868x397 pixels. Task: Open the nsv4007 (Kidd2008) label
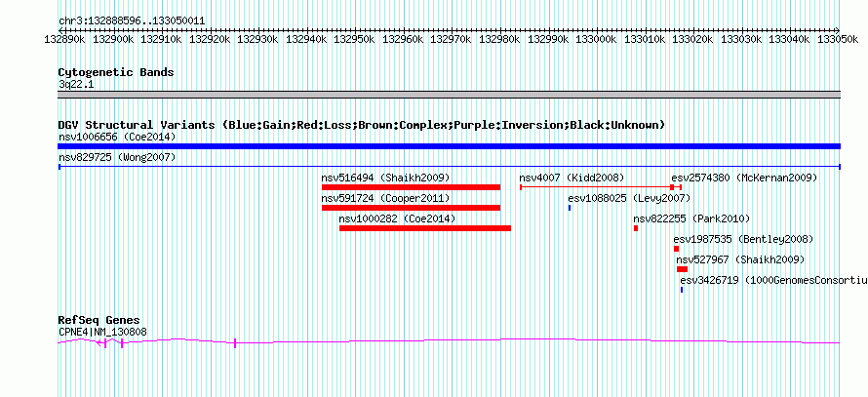pyautogui.click(x=572, y=178)
